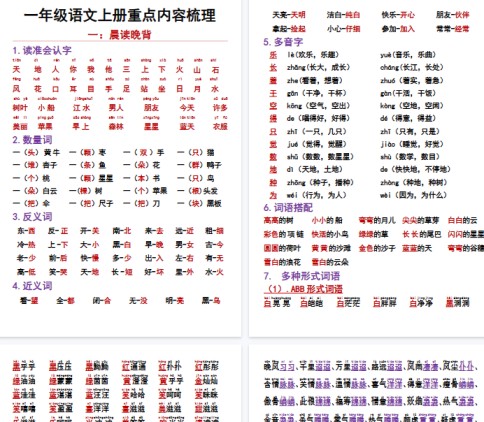
Task: Click the vocabulary word 许多
Action: pyautogui.click(x=220, y=108)
